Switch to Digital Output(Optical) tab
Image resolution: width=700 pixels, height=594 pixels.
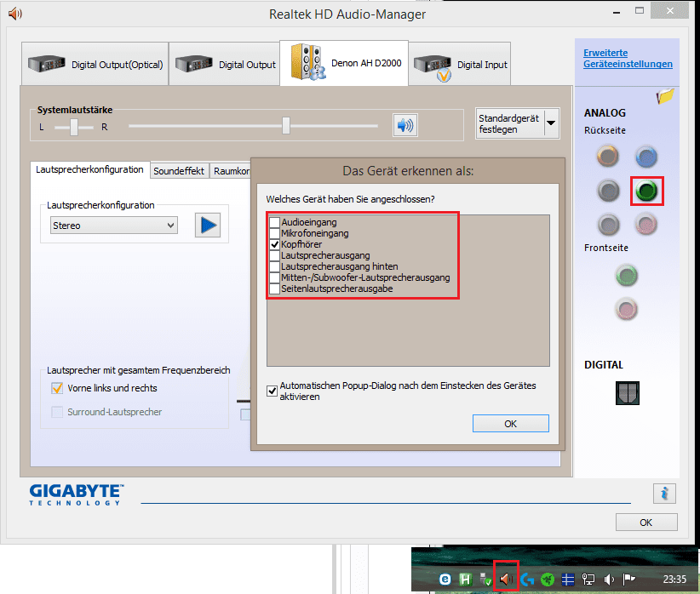coord(95,65)
